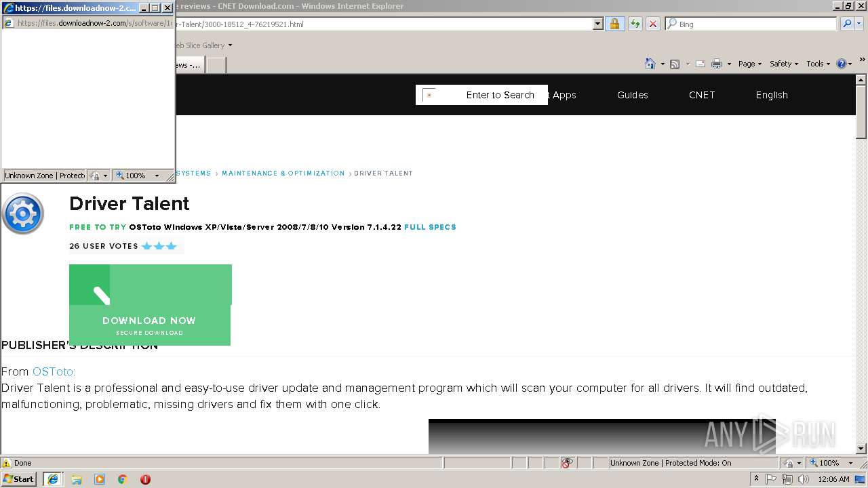Expand the Print options dropdown arrow
The image size is (868, 488).
[729, 64]
